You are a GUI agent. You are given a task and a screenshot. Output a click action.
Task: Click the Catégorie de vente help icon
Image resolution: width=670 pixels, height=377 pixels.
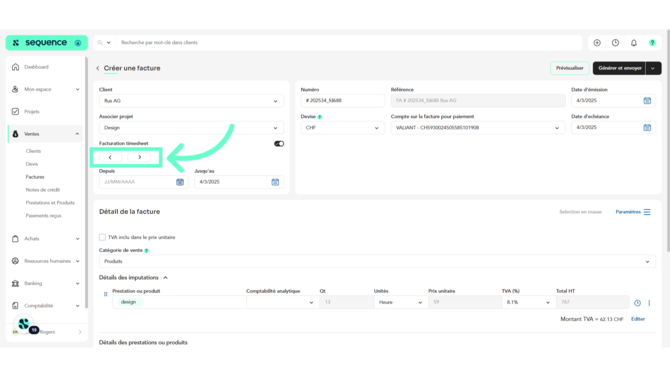coord(147,250)
